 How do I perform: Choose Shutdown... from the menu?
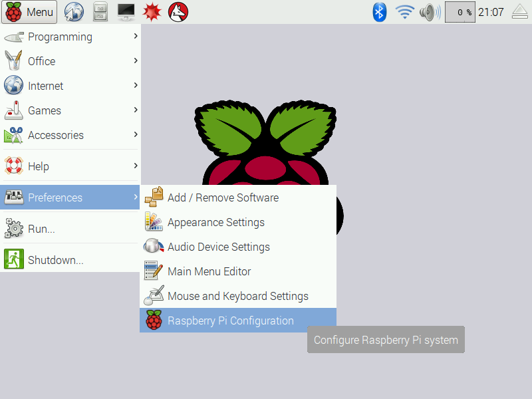[x=70, y=260]
